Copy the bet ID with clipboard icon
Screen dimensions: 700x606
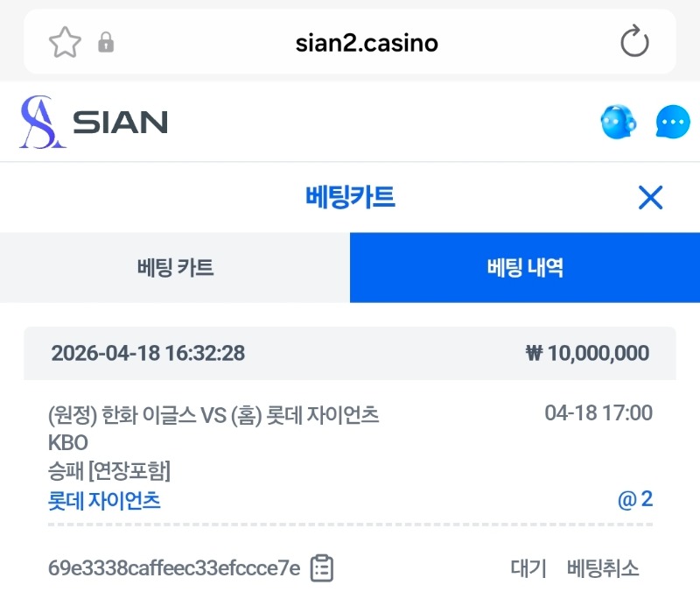(x=322, y=568)
